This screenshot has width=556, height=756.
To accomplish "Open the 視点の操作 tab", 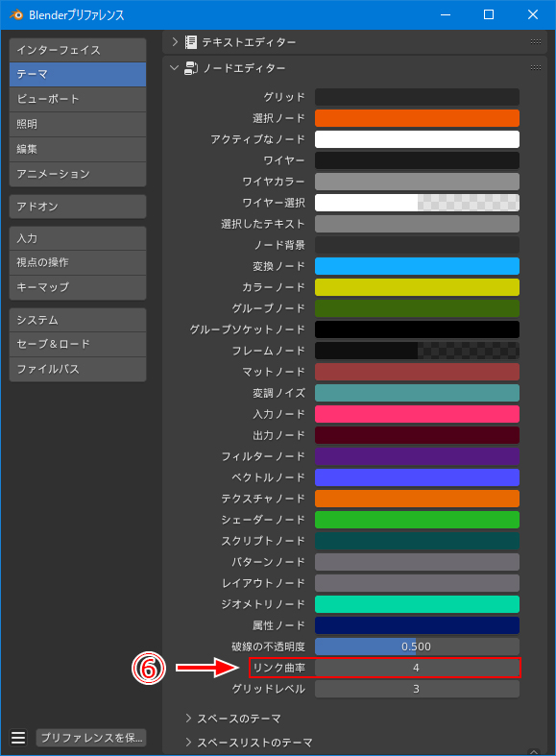I will coord(78,263).
